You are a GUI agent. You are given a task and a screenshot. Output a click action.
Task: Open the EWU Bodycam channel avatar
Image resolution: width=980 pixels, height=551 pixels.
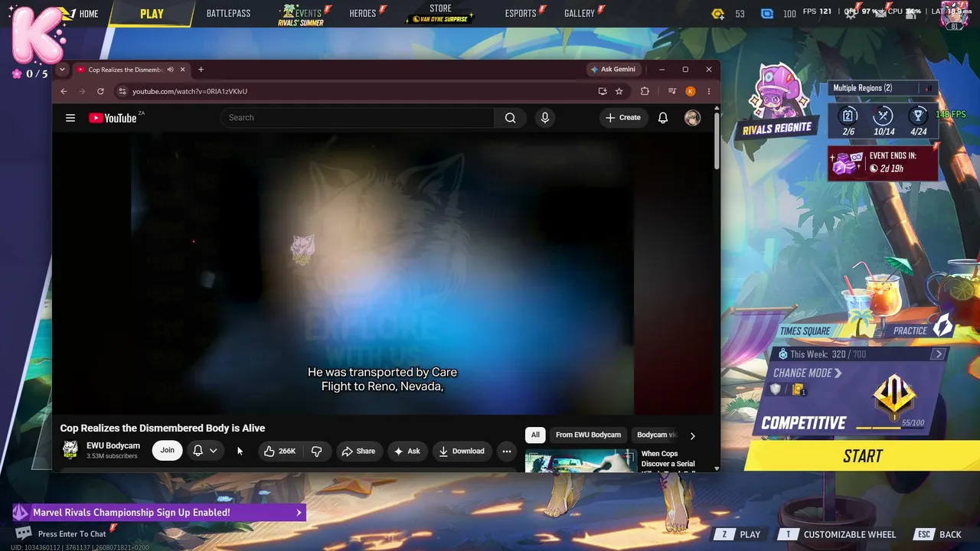[x=70, y=450]
